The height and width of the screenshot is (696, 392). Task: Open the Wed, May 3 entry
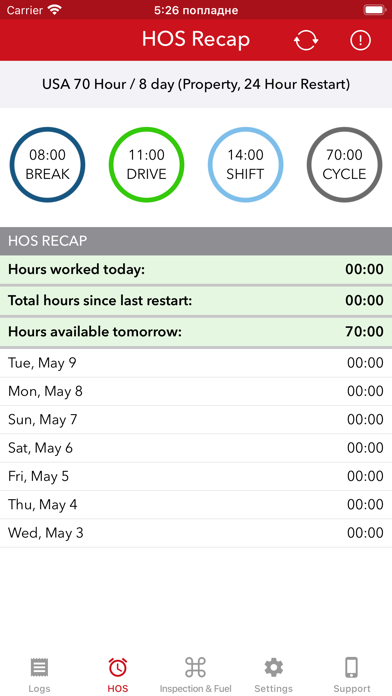click(x=196, y=533)
